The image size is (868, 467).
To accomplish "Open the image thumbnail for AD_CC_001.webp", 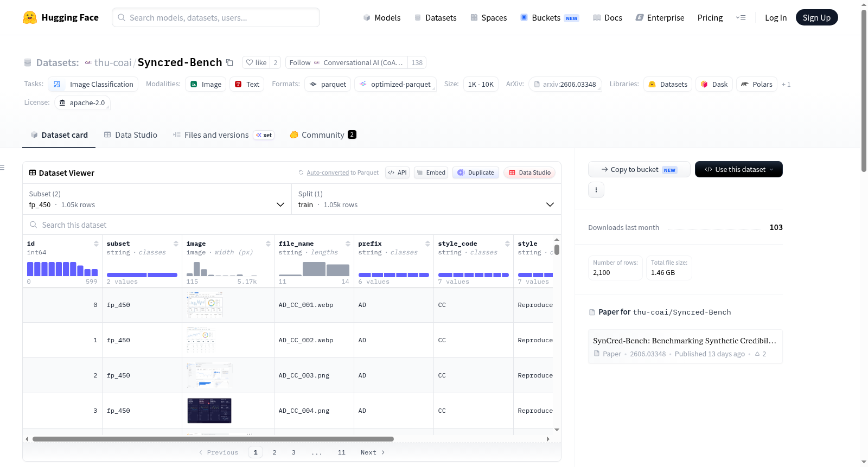I will pyautogui.click(x=205, y=305).
